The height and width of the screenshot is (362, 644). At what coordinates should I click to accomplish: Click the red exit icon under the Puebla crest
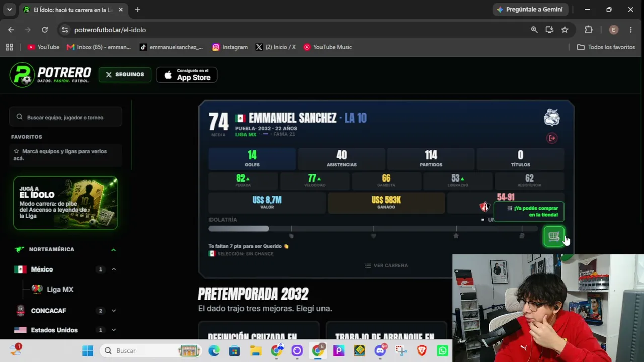point(552,138)
